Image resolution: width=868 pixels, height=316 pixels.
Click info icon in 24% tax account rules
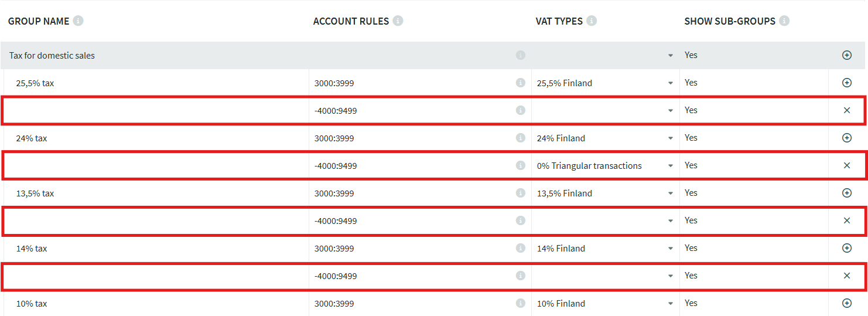[x=520, y=138]
